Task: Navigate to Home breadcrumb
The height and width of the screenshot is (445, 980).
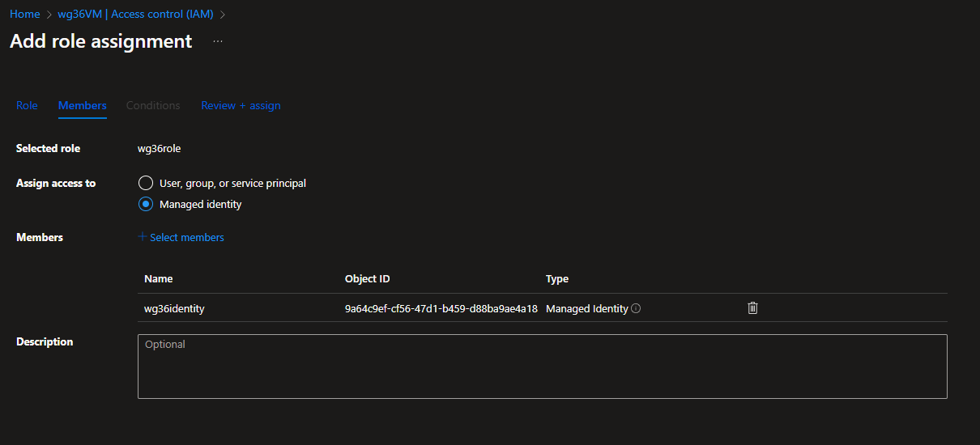Action: pos(24,15)
